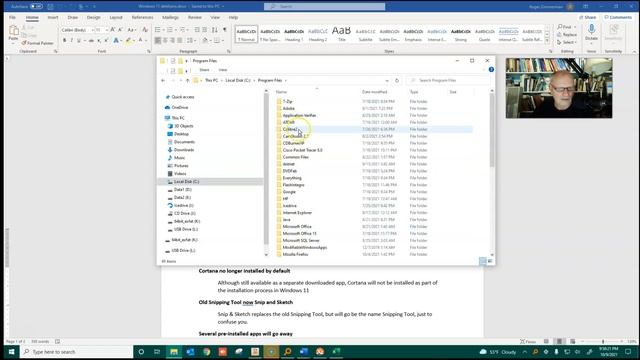Image resolution: width=640 pixels, height=360 pixels.
Task: Open the Borders dropdown in Paragraph group
Action: click(x=222, y=40)
